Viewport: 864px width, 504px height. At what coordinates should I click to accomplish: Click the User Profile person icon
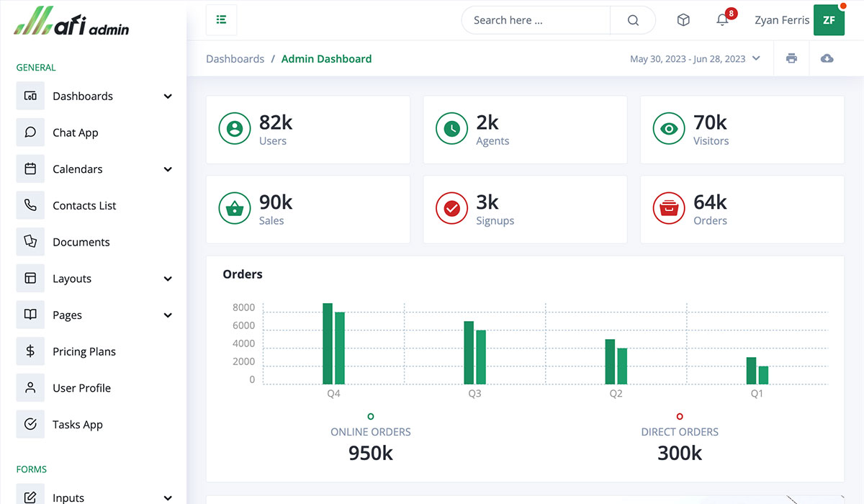[x=30, y=388]
